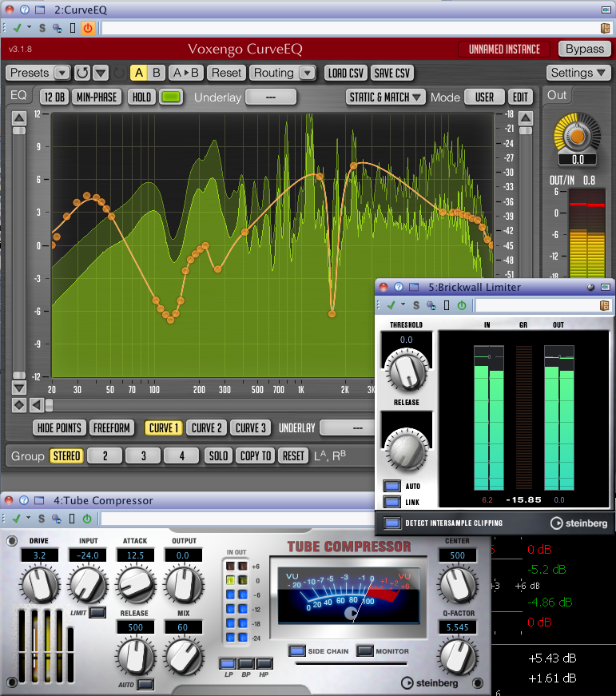Click the DRIVE knob in Tube Compressor

[x=39, y=584]
